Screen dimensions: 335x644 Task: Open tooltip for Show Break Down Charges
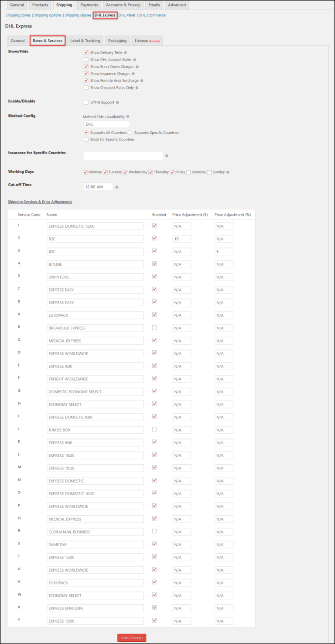tap(137, 66)
